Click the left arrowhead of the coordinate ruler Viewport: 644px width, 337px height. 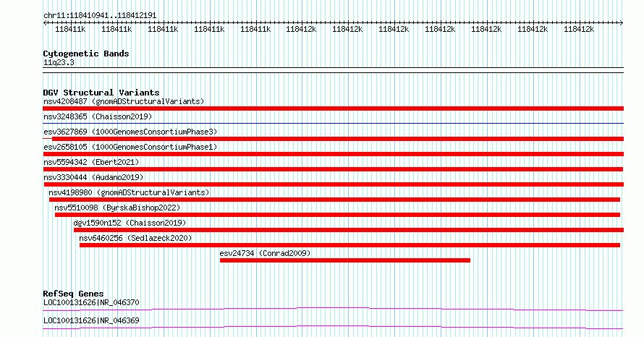(x=45, y=23)
